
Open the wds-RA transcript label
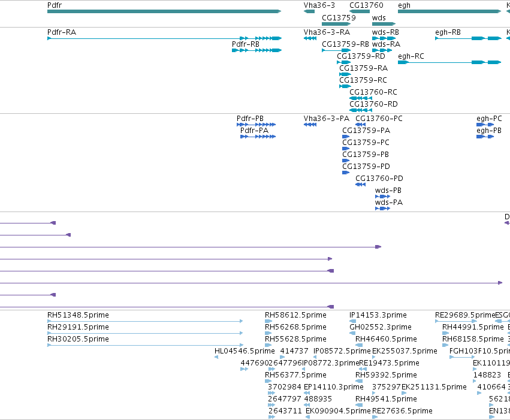pyautogui.click(x=386, y=44)
